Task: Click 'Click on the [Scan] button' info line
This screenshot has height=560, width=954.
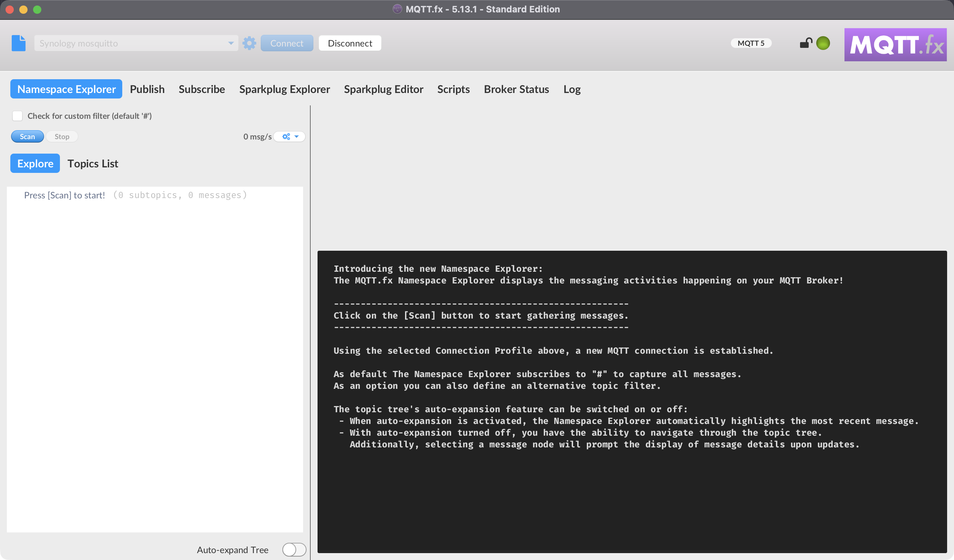Action: (x=481, y=315)
